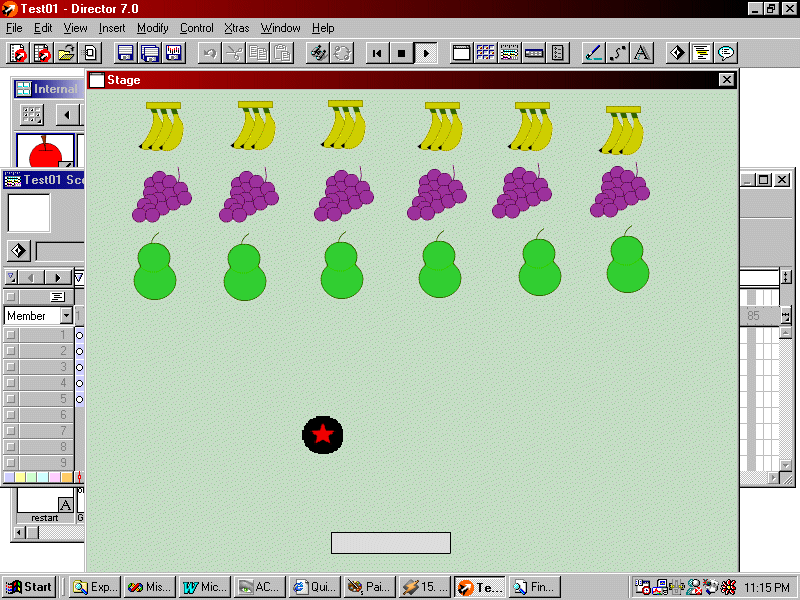
Task: Open the Behavior Inspector
Action: pyautogui.click(x=679, y=53)
